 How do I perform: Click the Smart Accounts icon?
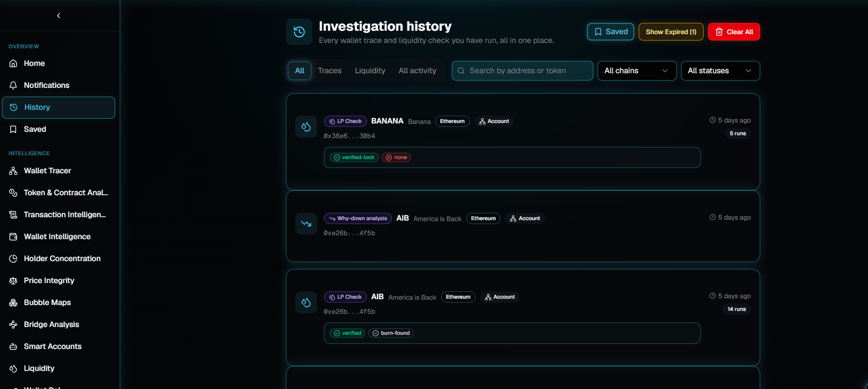pyautogui.click(x=13, y=347)
